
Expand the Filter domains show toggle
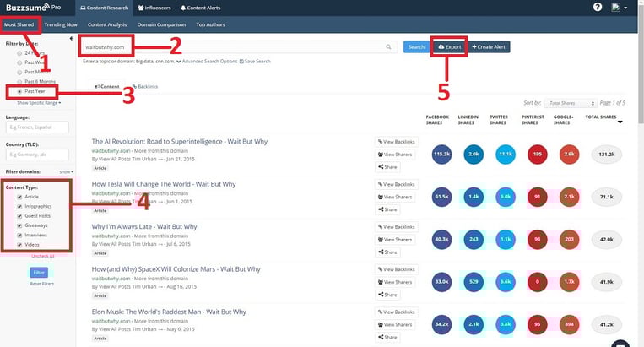click(x=66, y=171)
